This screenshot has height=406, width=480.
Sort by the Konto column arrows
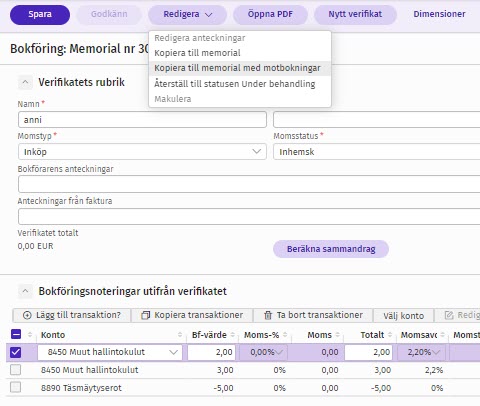(180, 335)
